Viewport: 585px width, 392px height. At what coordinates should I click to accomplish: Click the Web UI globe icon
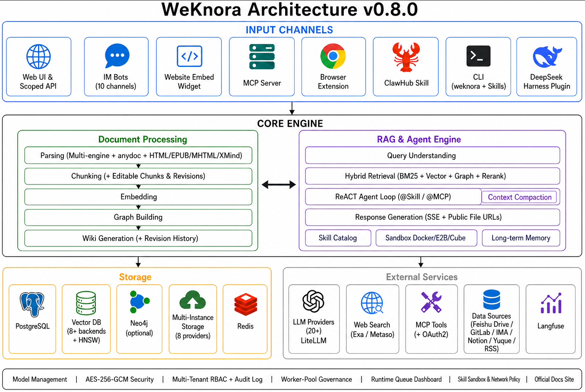pyautogui.click(x=38, y=57)
